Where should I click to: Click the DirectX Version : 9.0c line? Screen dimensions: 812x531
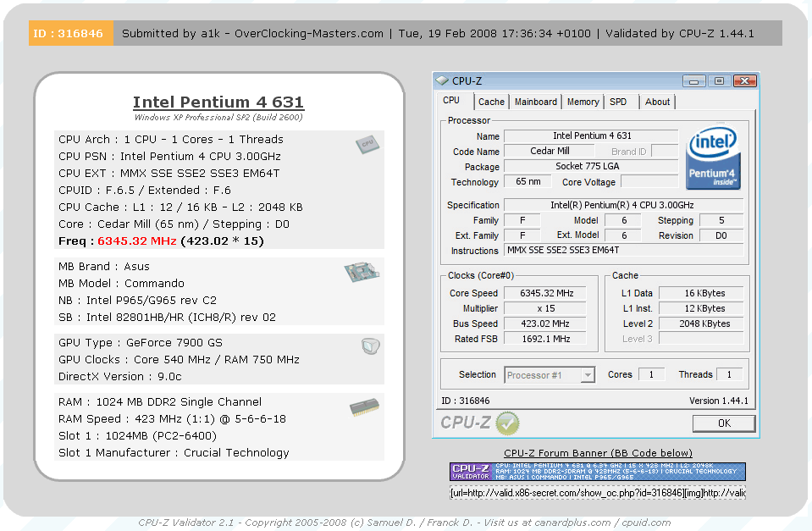coord(119,377)
